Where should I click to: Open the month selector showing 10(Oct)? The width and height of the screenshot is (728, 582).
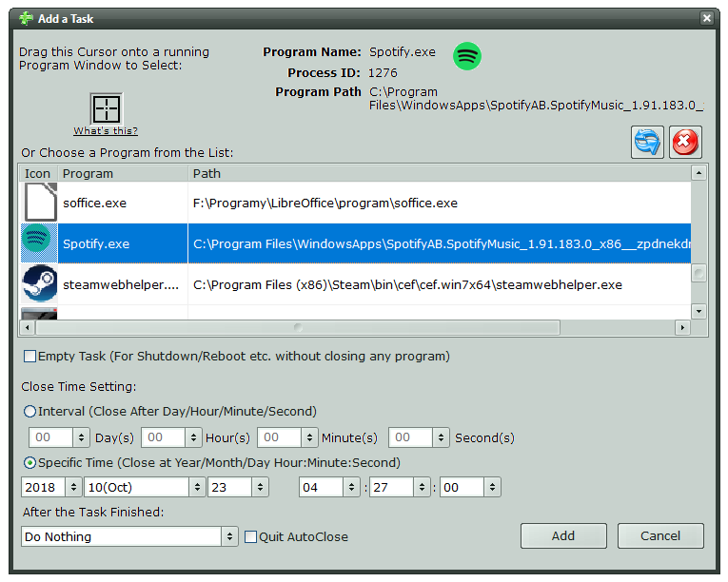(145, 487)
